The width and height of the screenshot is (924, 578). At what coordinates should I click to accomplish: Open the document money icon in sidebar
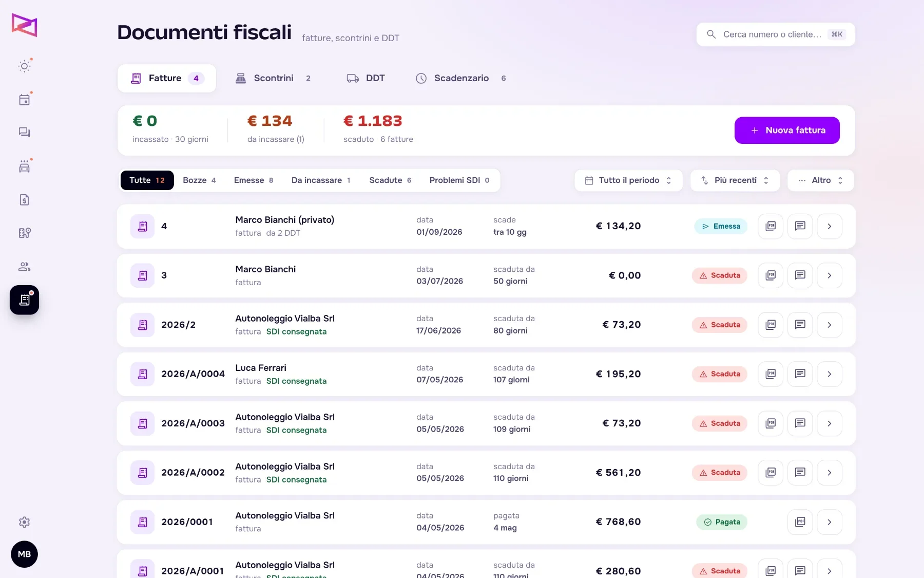pyautogui.click(x=24, y=200)
